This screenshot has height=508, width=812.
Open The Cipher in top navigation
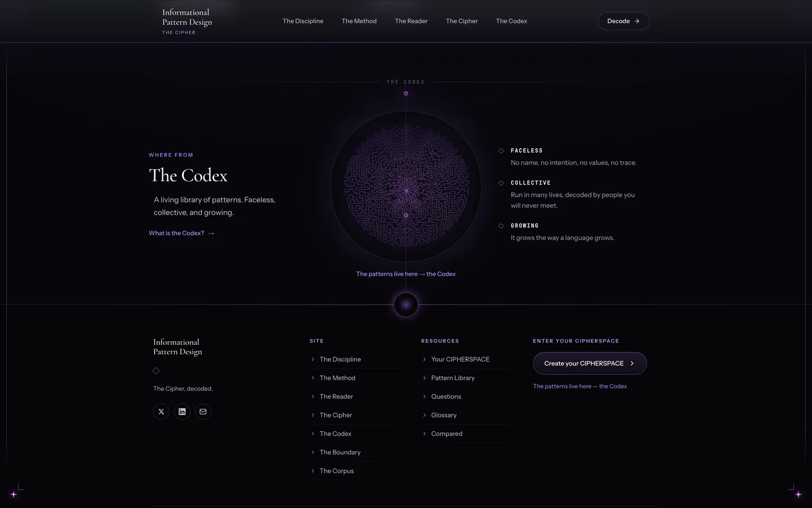pyautogui.click(x=462, y=21)
